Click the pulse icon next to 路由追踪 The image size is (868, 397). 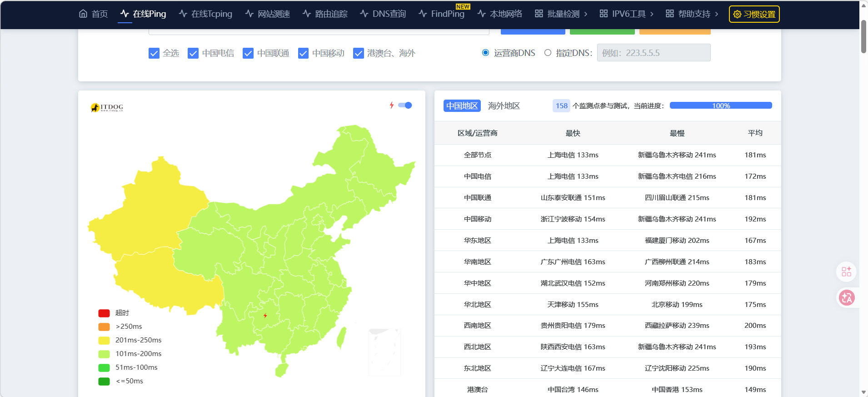click(307, 14)
